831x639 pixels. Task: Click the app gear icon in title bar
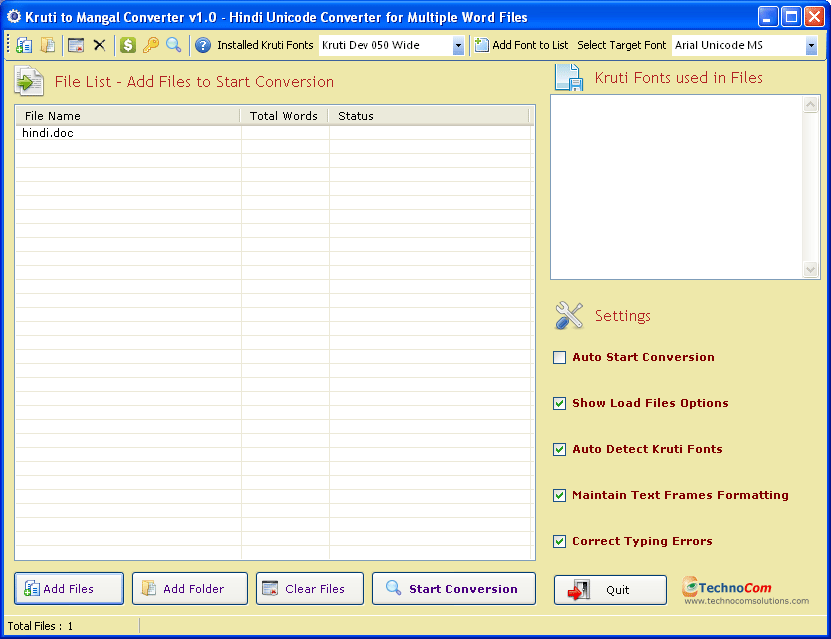(13, 17)
